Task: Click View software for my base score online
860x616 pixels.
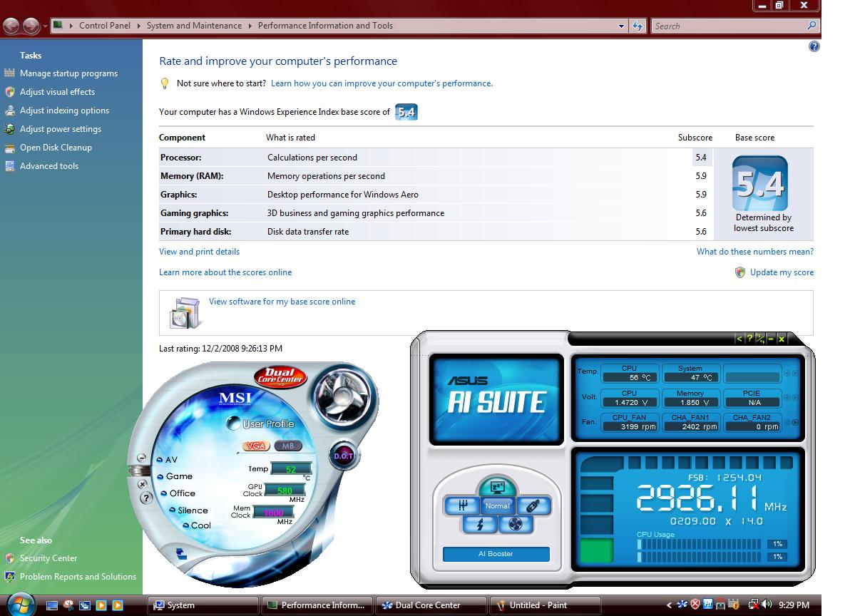Action: click(x=282, y=302)
